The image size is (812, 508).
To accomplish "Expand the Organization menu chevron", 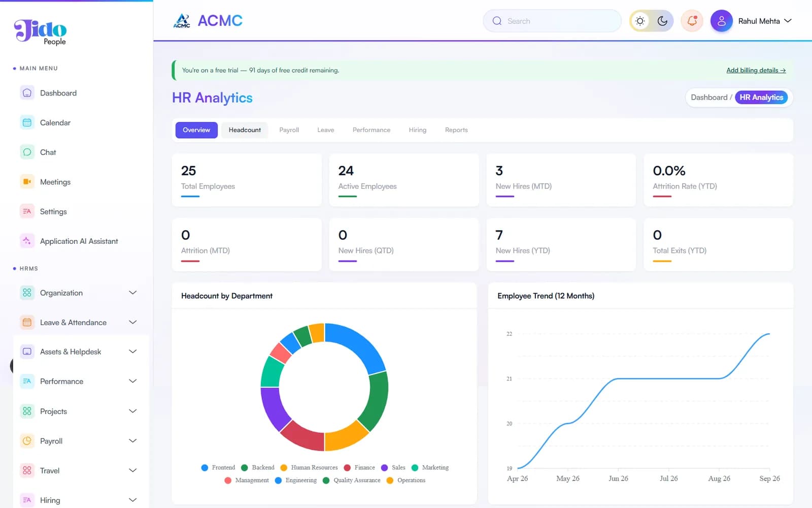I will point(133,293).
